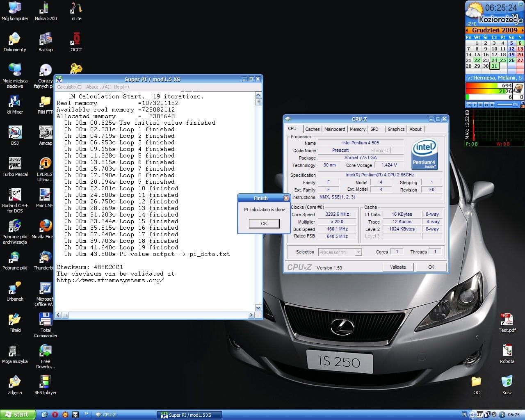Launch the kX Mixer desktop icon
The height and width of the screenshot is (420, 525).
[15, 105]
